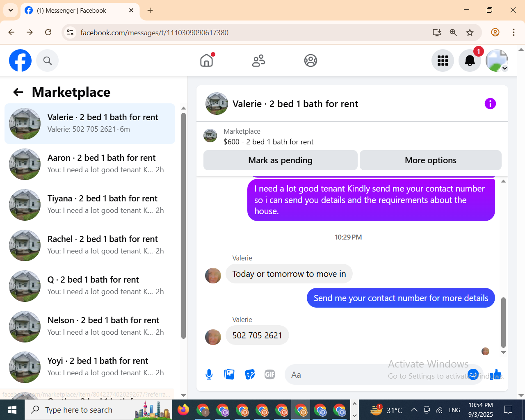The height and width of the screenshot is (420, 525).
Task: Go forward in browser
Action: click(30, 32)
